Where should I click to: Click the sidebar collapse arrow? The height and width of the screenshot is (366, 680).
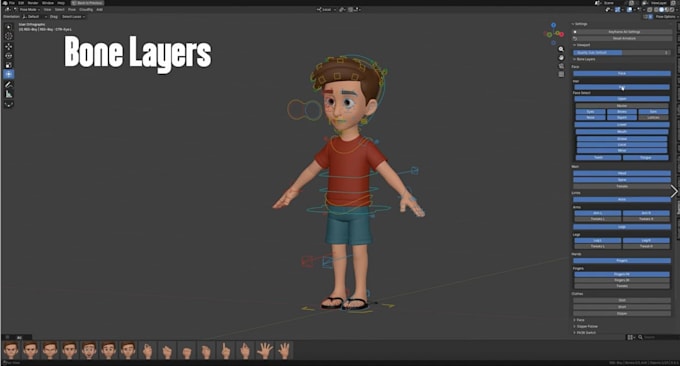coord(674,191)
